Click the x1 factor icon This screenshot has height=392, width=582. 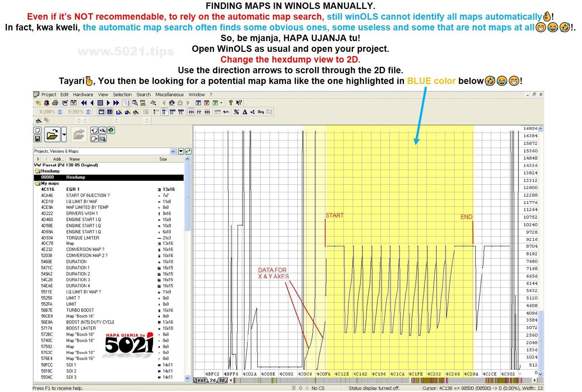(253, 112)
